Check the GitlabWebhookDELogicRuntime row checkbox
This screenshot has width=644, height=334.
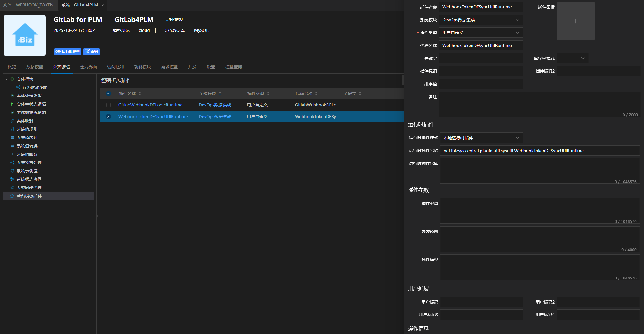[x=108, y=105]
